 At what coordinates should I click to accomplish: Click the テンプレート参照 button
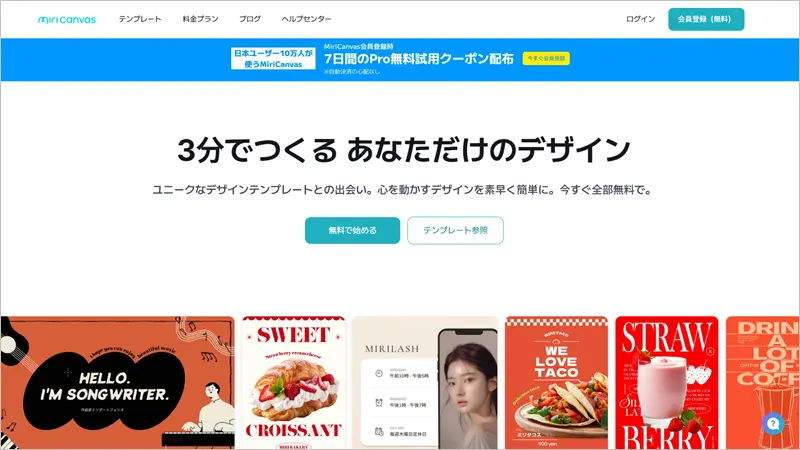[455, 231]
